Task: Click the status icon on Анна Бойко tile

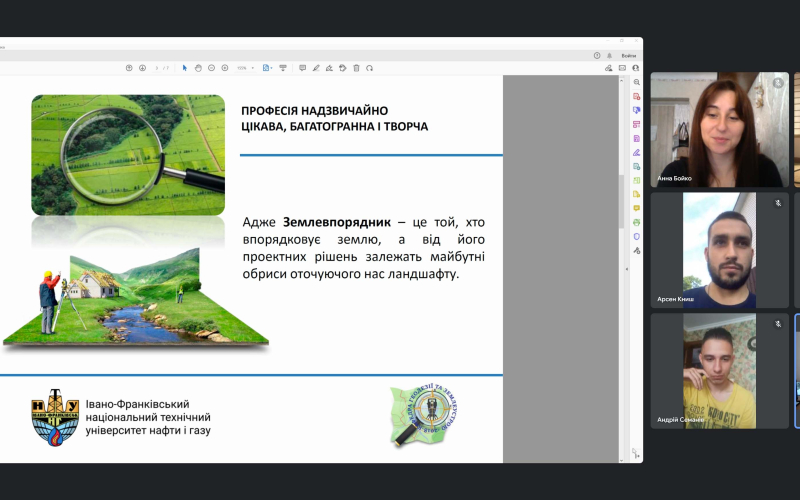Action: (778, 83)
